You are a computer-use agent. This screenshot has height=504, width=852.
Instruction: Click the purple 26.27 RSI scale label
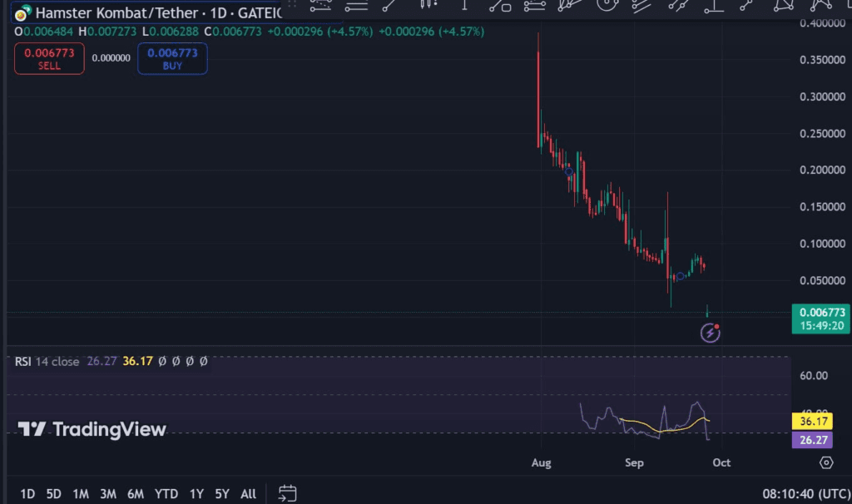tap(812, 440)
